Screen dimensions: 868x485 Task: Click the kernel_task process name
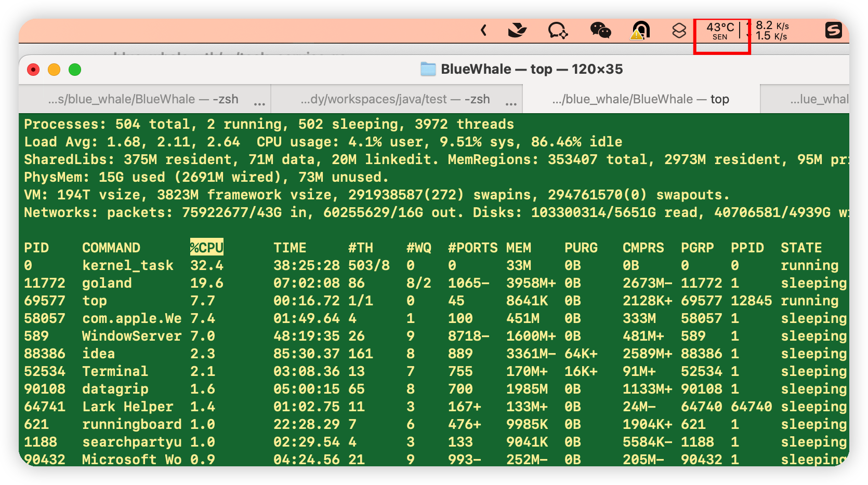pos(128,265)
